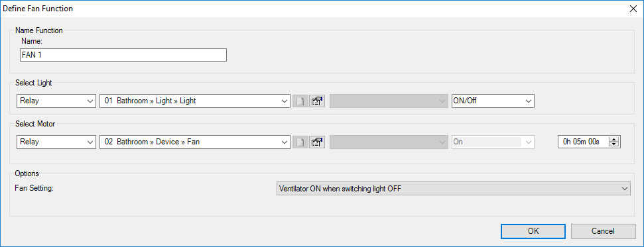Click the blank page icon in Select Motor row

[300, 142]
